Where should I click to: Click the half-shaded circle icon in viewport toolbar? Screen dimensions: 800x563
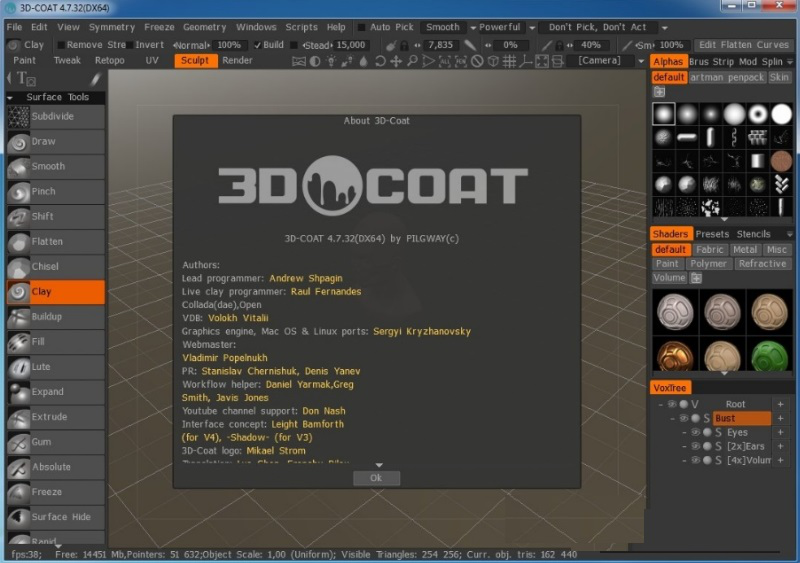(315, 61)
